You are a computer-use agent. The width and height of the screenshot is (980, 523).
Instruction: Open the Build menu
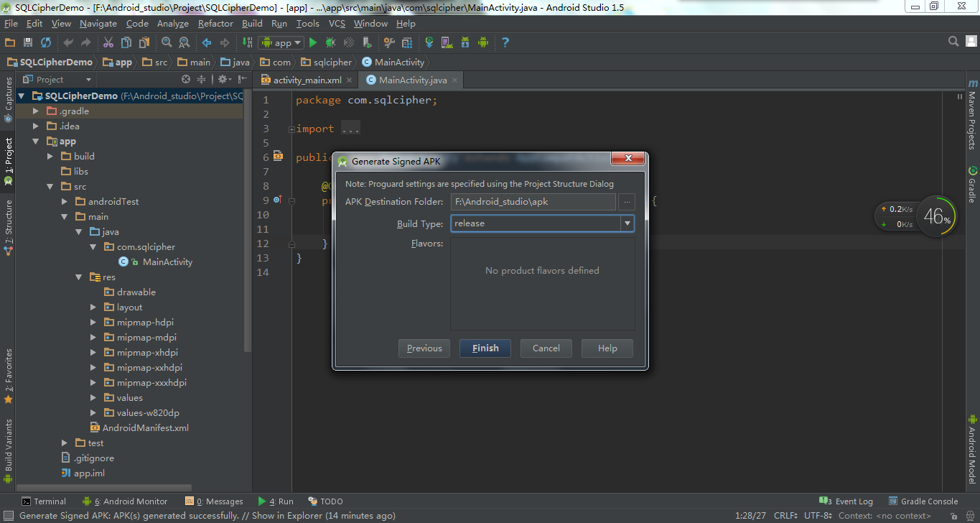click(252, 23)
